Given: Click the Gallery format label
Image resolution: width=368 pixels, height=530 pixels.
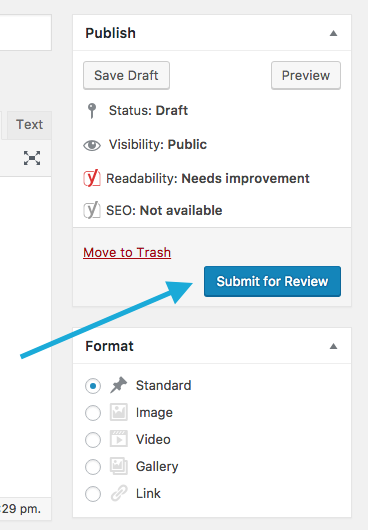Looking at the screenshot, I should [157, 467].
